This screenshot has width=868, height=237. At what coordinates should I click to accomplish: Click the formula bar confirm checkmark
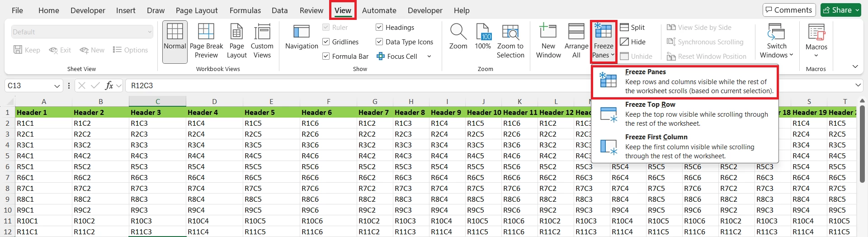[95, 85]
